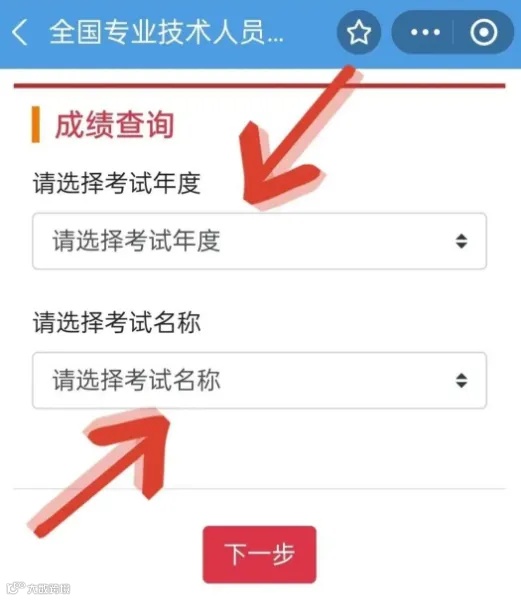Click the up-down arrows in 考试名称 selector

461,380
